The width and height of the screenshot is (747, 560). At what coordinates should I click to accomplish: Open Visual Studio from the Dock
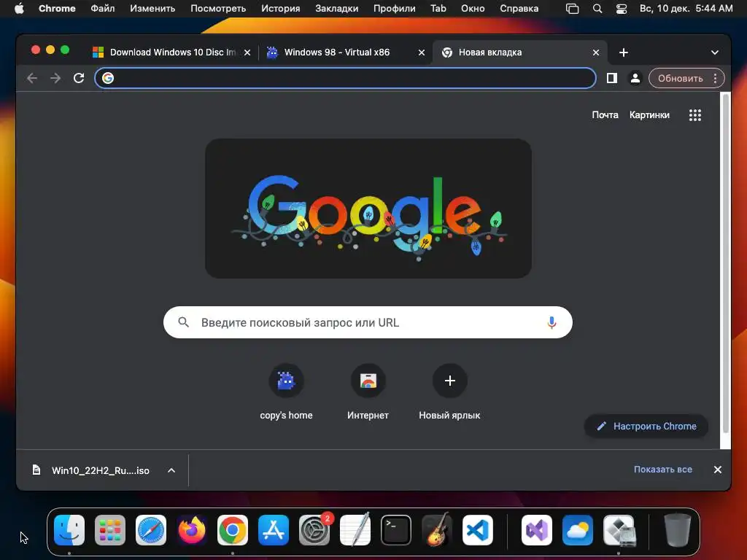[537, 530]
